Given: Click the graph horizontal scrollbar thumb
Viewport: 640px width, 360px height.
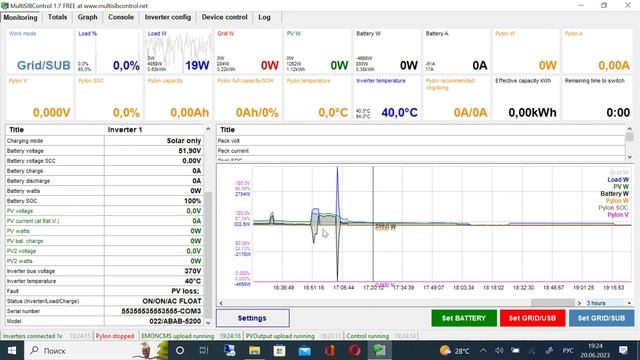Looking at the screenshot, I should click(x=553, y=303).
